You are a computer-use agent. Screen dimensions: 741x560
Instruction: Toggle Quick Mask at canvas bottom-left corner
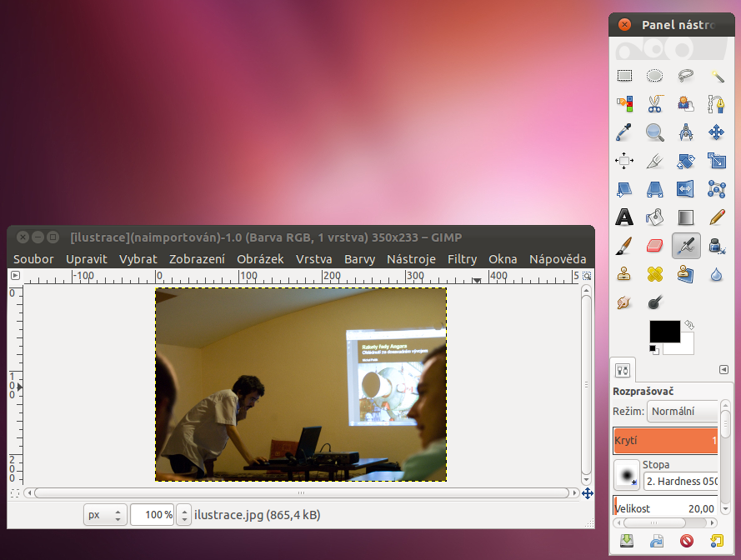[x=14, y=493]
